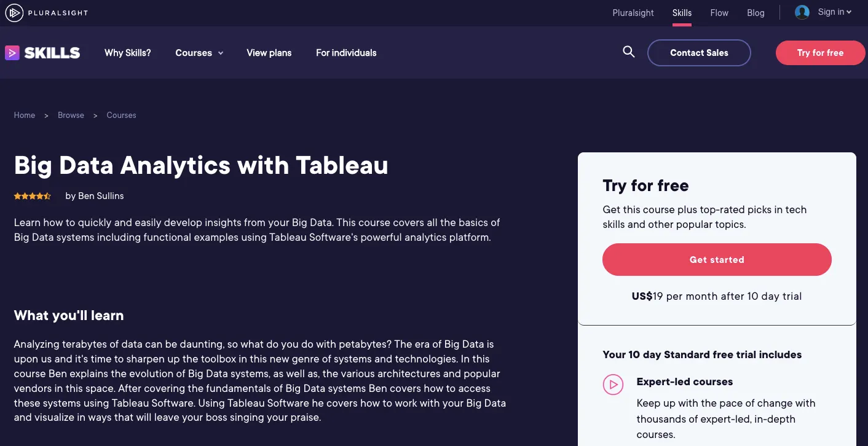This screenshot has height=446, width=868.
Task: Switch to the Flow tab
Action: 719,13
